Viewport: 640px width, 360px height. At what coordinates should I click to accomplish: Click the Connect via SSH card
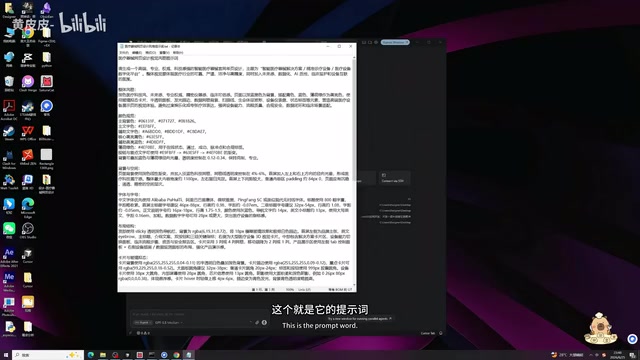(x=394, y=178)
